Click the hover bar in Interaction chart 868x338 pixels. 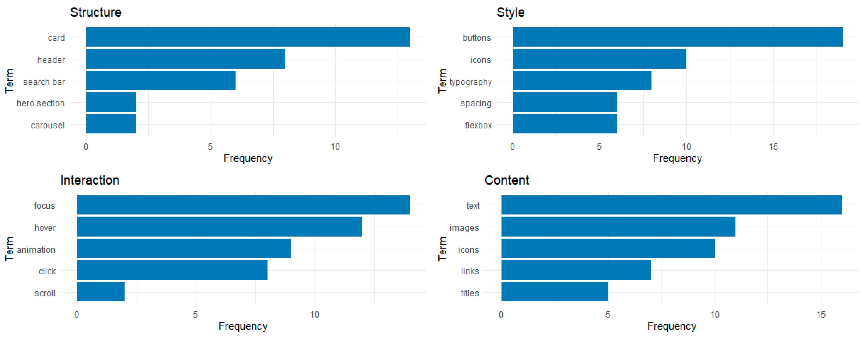coord(219,227)
